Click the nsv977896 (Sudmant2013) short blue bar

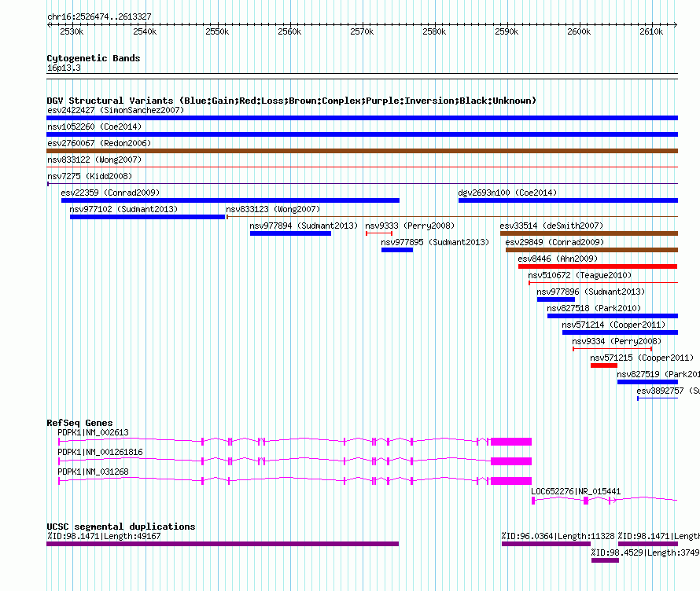click(x=556, y=299)
